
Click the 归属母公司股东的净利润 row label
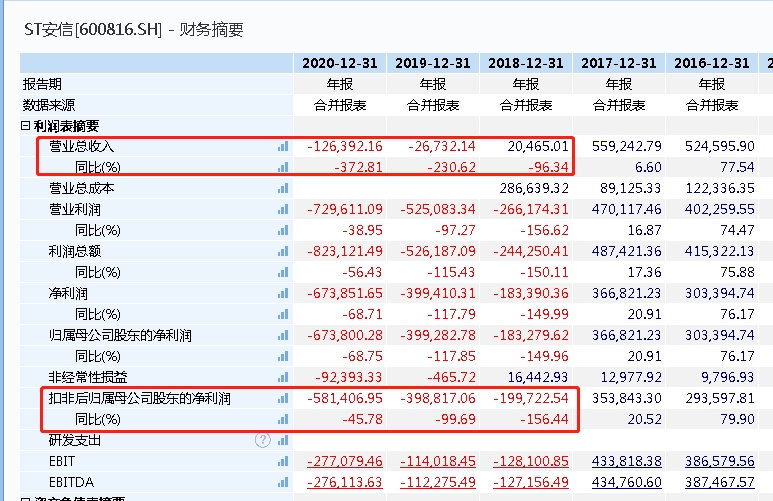(120, 335)
